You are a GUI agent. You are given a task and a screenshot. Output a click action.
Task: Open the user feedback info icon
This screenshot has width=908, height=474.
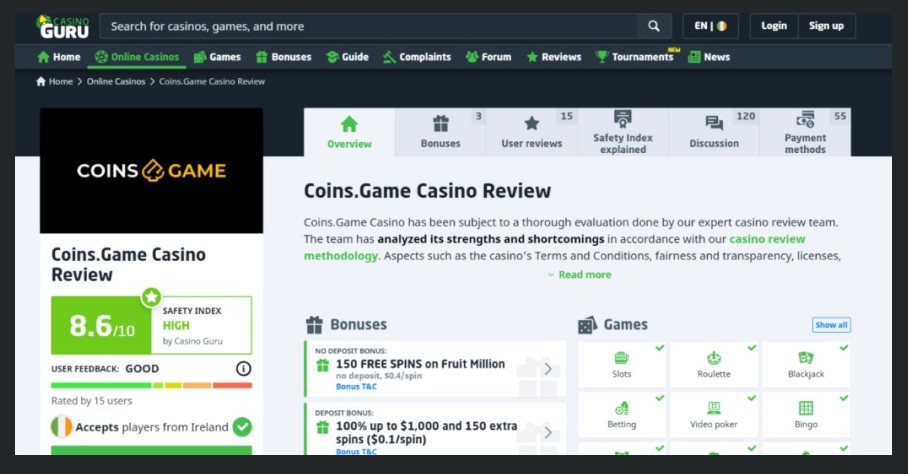(x=244, y=369)
